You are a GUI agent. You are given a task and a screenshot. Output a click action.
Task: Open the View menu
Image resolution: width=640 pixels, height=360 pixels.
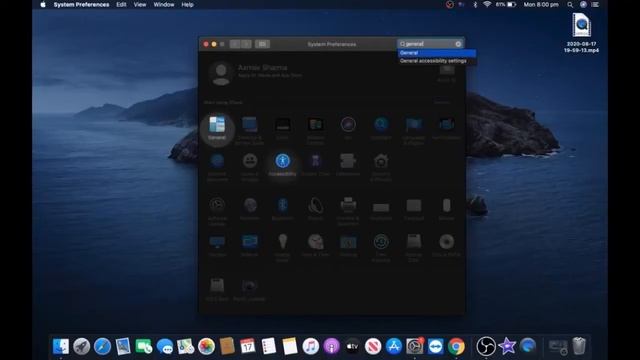click(140, 4)
